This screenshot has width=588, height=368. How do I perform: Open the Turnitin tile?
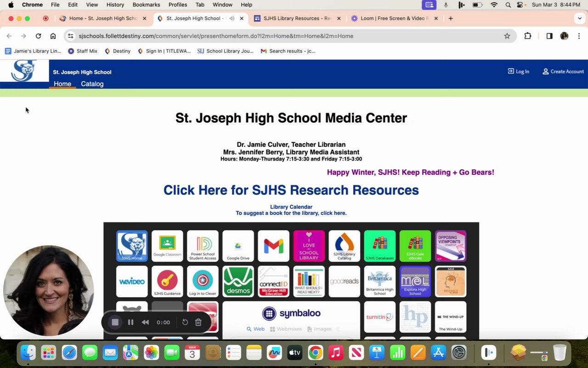coord(379,317)
